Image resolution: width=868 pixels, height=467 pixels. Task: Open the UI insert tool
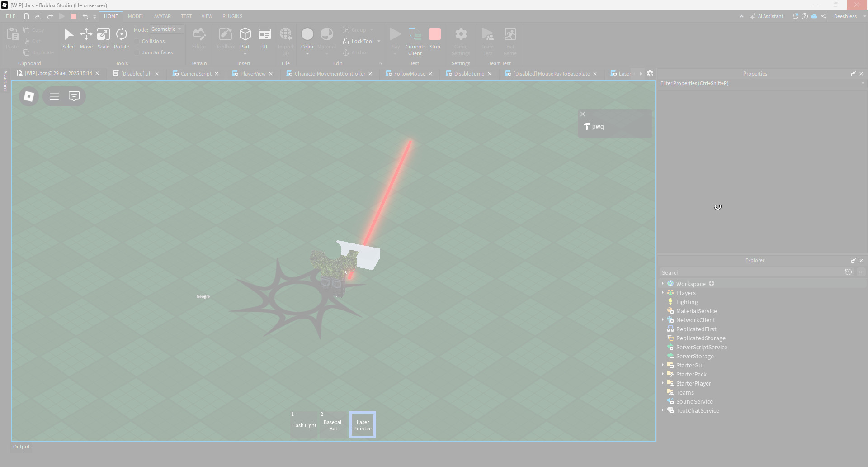click(x=264, y=38)
